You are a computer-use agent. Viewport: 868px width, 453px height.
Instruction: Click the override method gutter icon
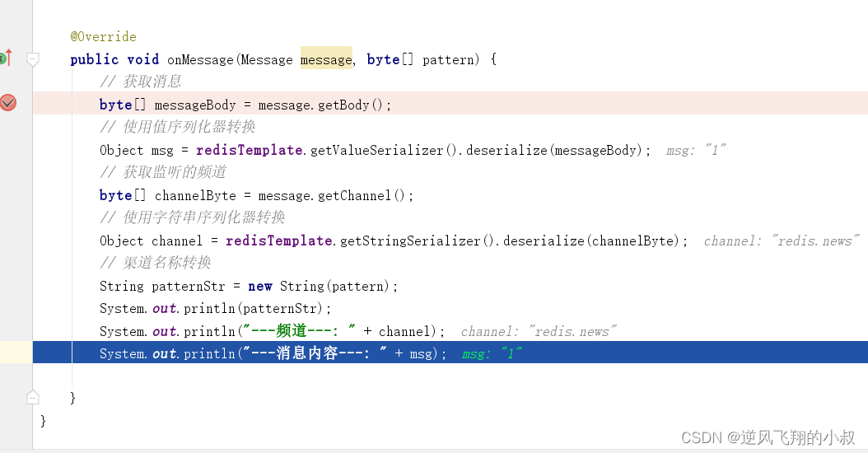(6, 58)
